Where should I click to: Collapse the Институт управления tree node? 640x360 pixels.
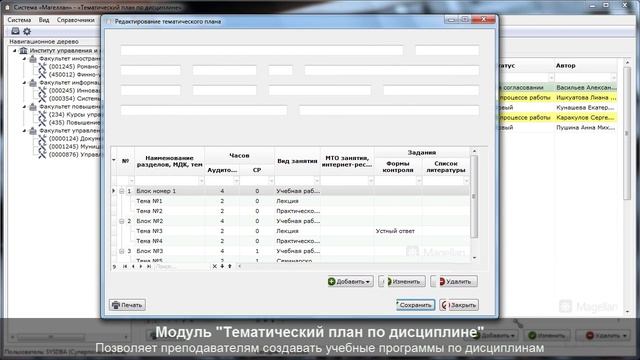(x=15, y=51)
